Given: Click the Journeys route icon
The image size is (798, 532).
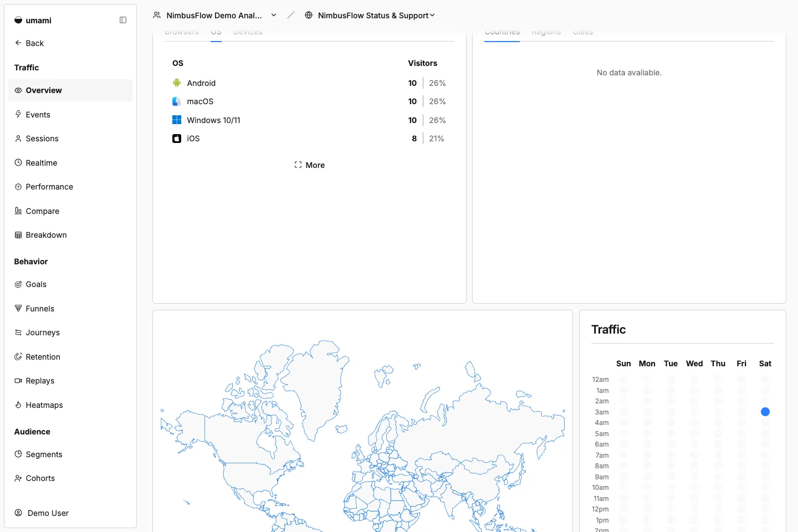Looking at the screenshot, I should (18, 332).
